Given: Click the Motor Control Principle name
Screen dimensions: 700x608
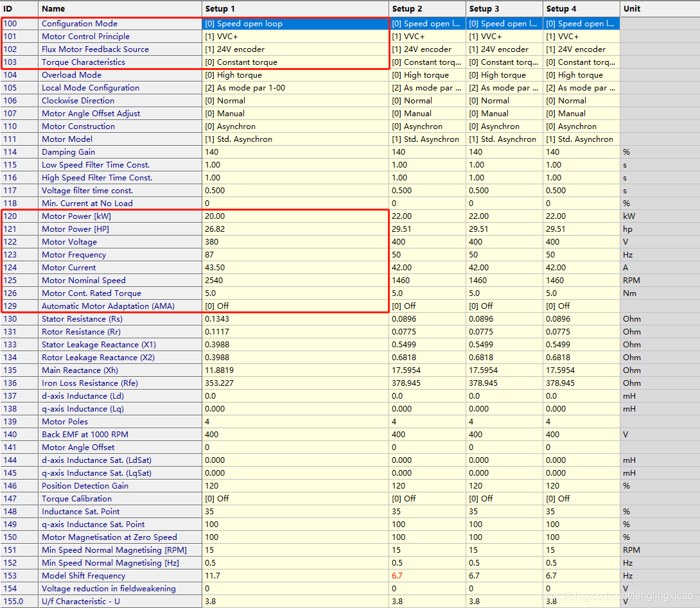Looking at the screenshot, I should pyautogui.click(x=85, y=37).
